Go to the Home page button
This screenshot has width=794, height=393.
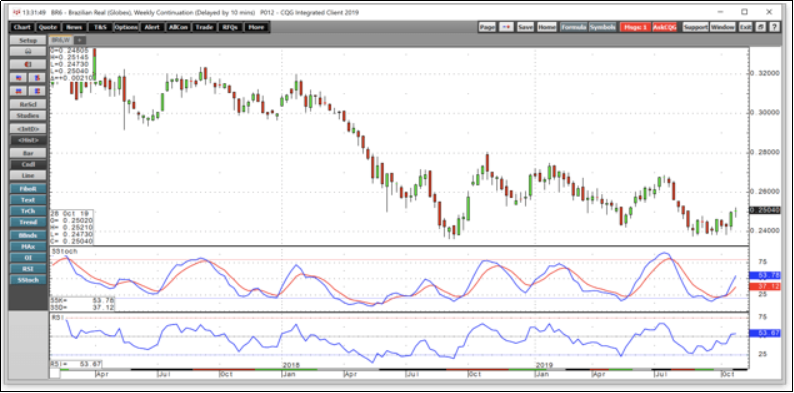click(x=546, y=27)
